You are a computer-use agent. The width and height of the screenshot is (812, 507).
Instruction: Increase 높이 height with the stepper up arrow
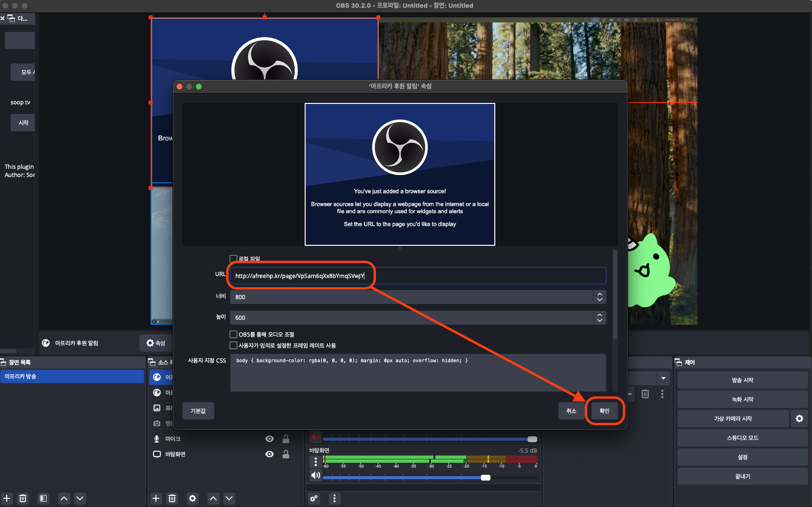(600, 315)
